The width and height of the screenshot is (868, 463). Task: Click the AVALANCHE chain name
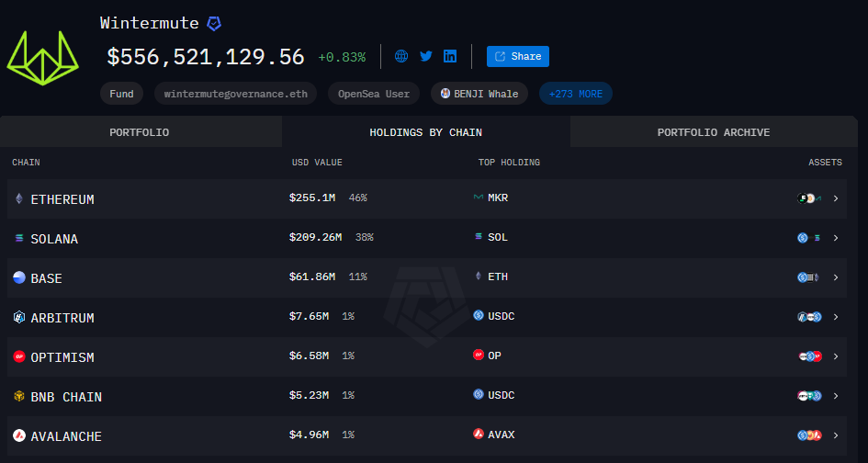pyautogui.click(x=66, y=436)
